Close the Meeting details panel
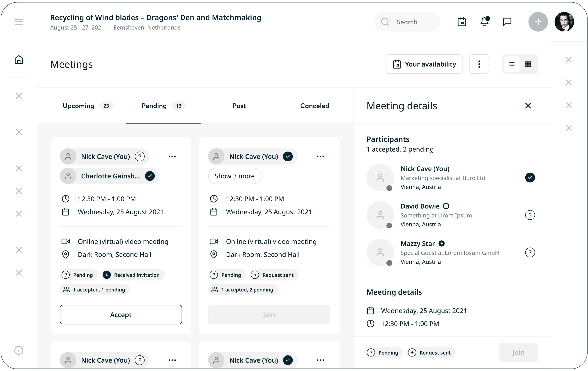 pyautogui.click(x=528, y=106)
